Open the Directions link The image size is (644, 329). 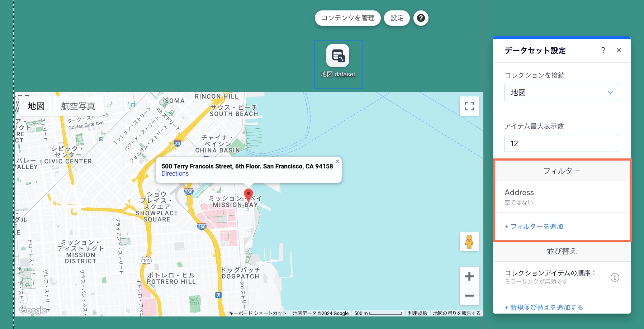coord(175,173)
